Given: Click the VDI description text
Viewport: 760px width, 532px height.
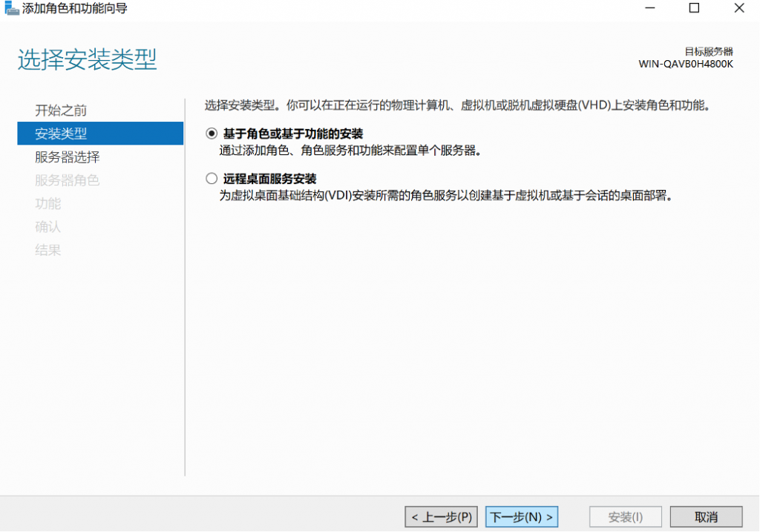Looking at the screenshot, I should (446, 196).
